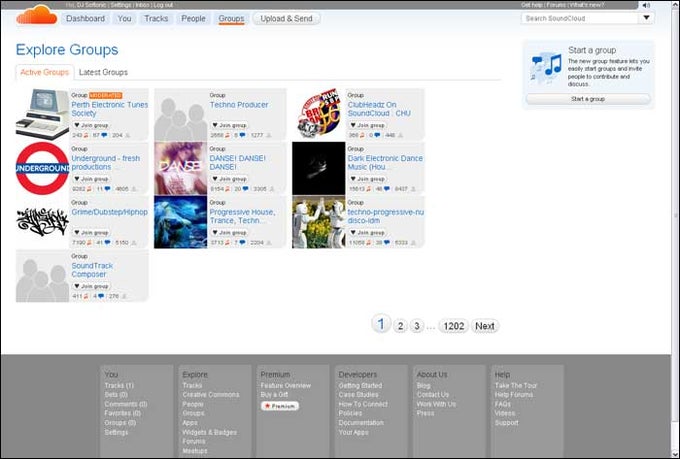
Task: Open Take The Tour footer link
Action: (516, 386)
